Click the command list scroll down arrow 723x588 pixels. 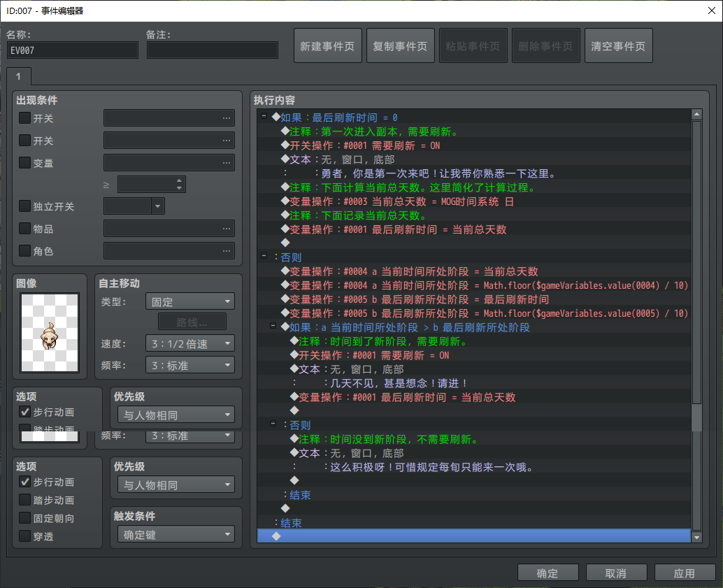696,537
